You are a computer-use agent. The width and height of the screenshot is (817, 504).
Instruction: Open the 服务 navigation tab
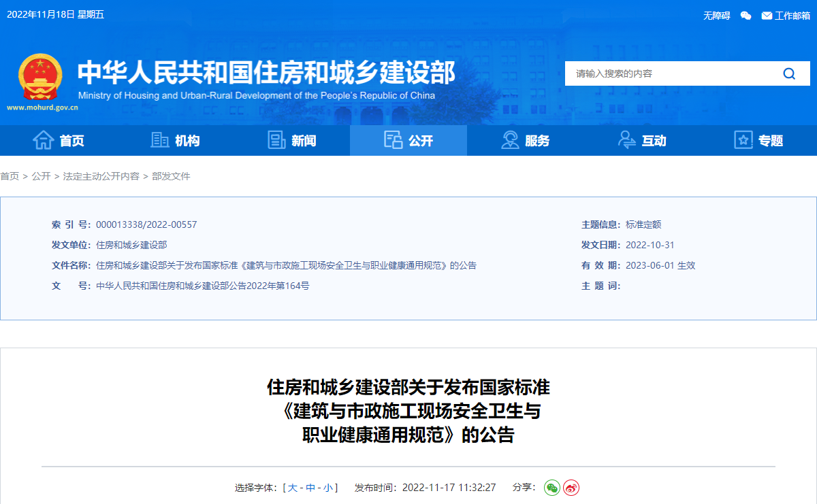[x=525, y=141]
